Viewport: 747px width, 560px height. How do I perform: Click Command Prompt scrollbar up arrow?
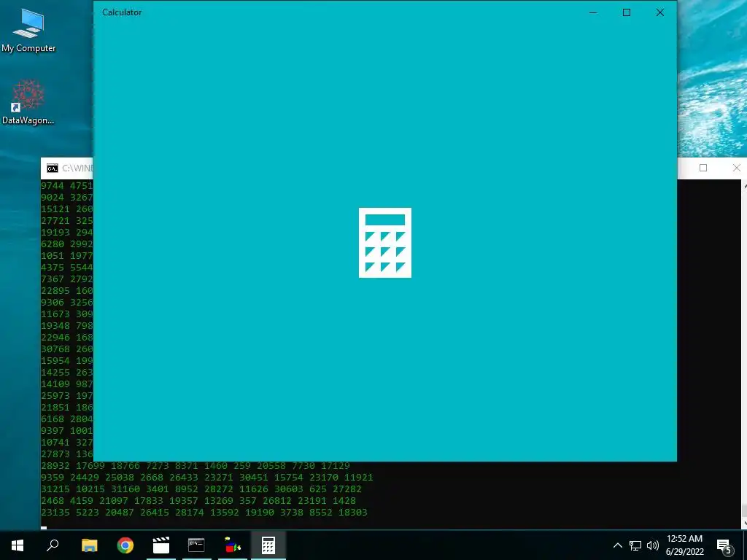(x=745, y=185)
